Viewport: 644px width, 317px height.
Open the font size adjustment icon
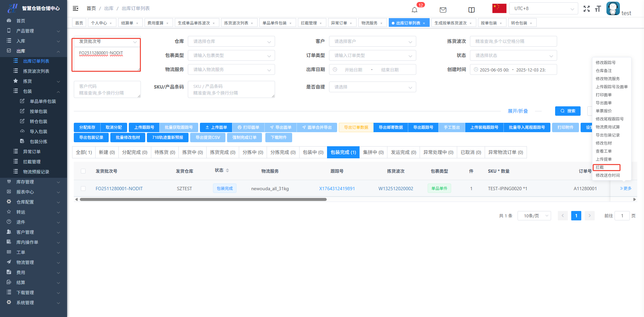pyautogui.click(x=598, y=9)
